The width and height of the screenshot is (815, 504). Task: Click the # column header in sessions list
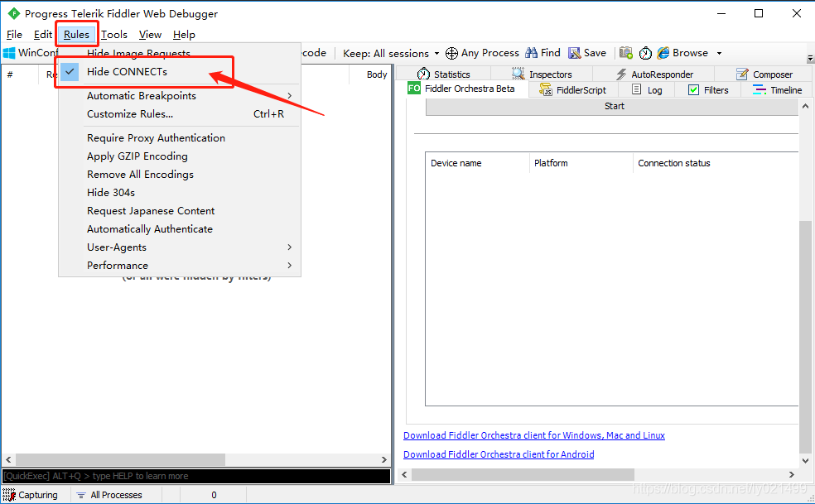(x=20, y=74)
